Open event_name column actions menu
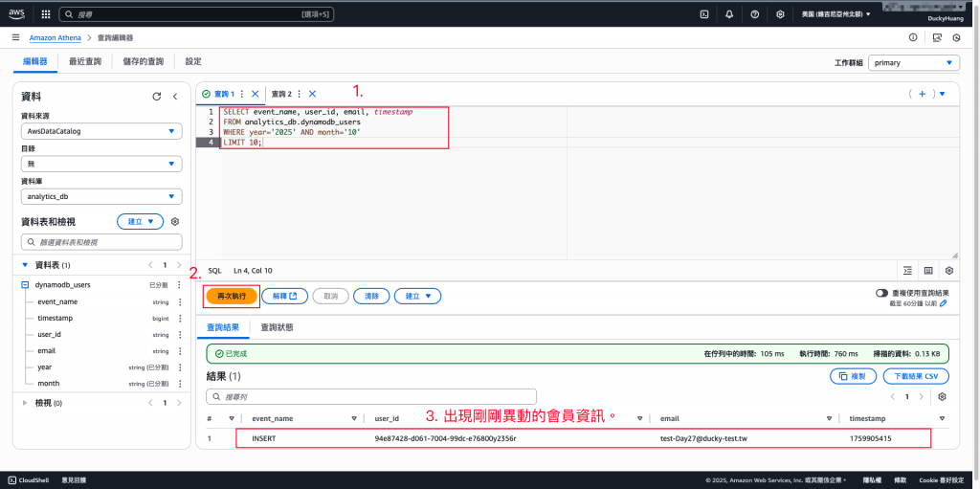This screenshot has width=980, height=489. pyautogui.click(x=179, y=302)
